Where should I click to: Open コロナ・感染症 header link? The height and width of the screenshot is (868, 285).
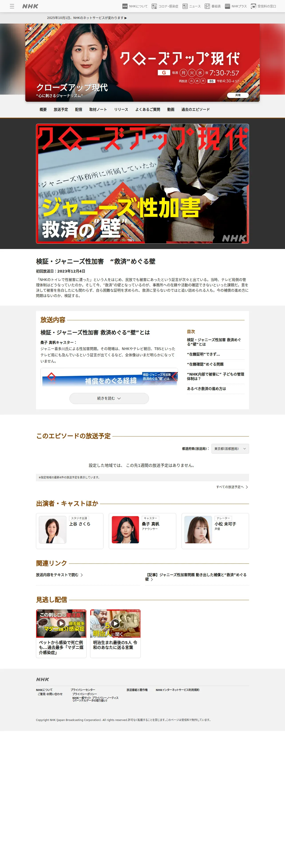(x=165, y=6)
